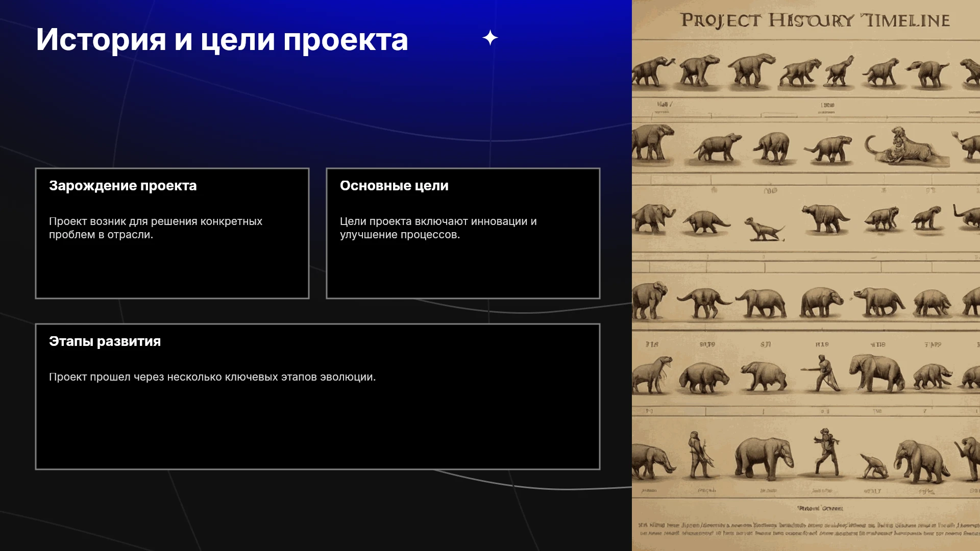The image size is (980, 551).
Task: Select the text "Цели проекта включают инновации"
Action: 434,221
